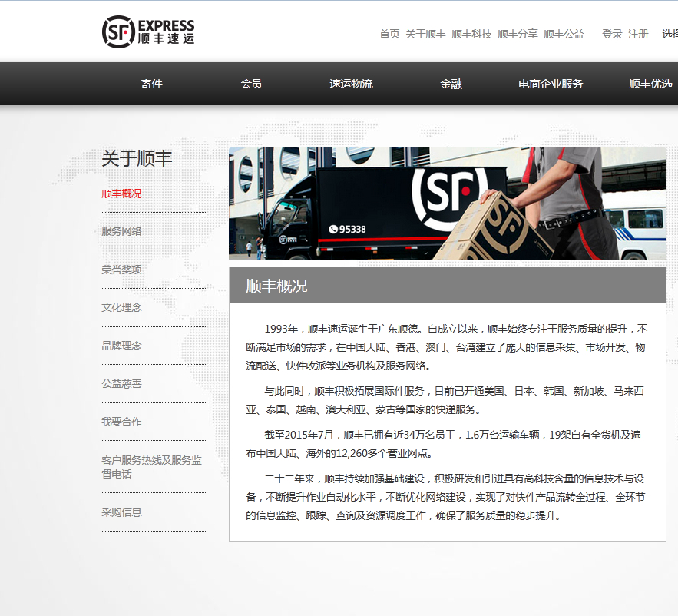This screenshot has height=616, width=678.
Task: Click the paragraph starting with 与此同时
Action: pyautogui.click(x=445, y=400)
